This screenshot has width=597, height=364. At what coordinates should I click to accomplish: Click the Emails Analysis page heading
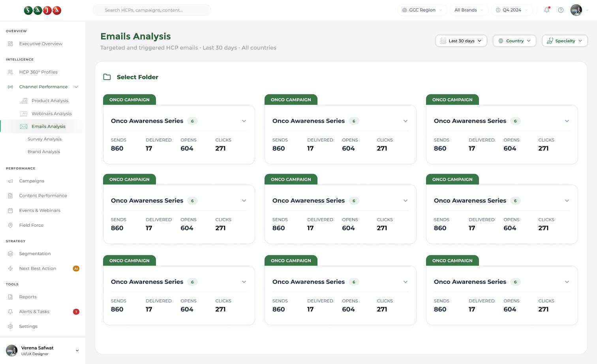[135, 36]
